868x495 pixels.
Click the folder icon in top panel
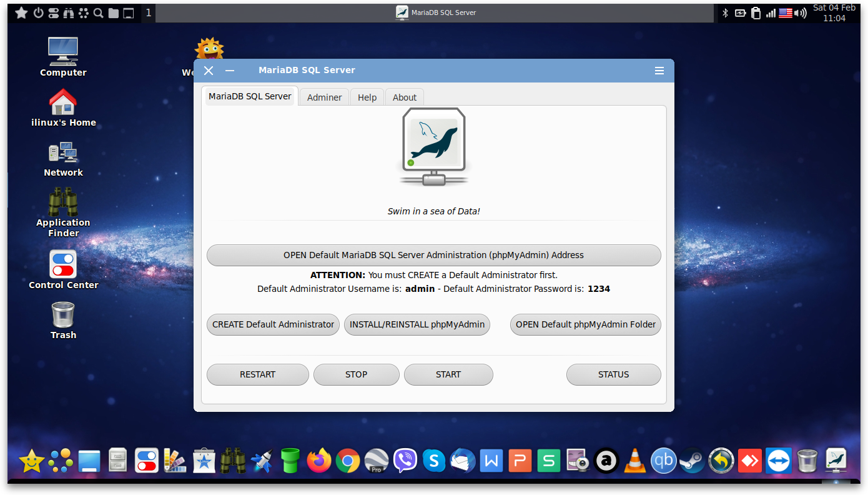(x=114, y=12)
